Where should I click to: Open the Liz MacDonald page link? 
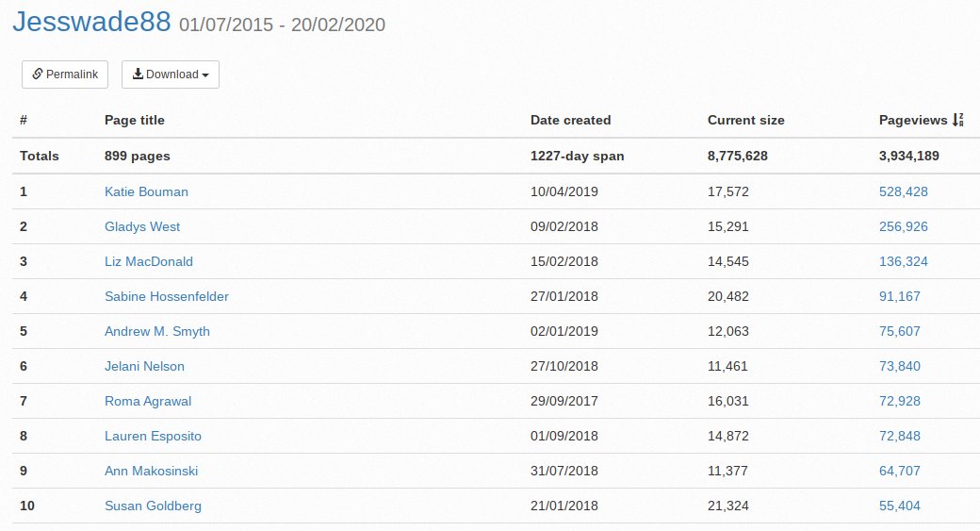pos(149,262)
